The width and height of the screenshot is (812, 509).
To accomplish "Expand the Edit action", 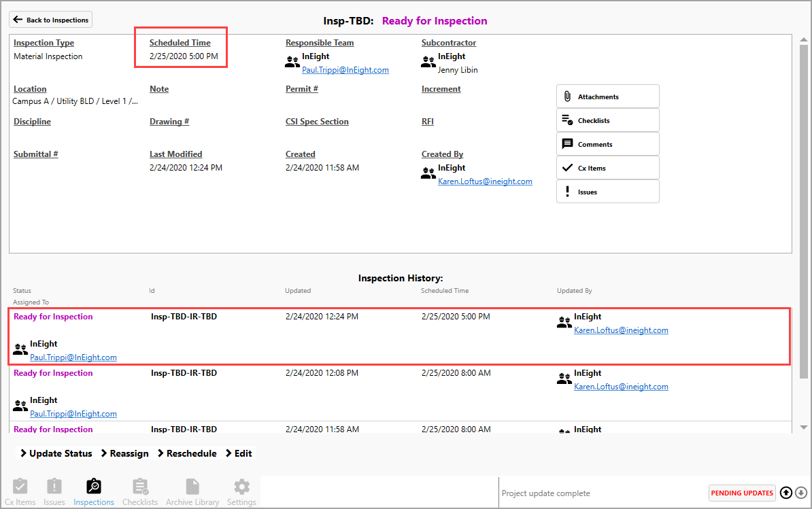I will pyautogui.click(x=239, y=453).
